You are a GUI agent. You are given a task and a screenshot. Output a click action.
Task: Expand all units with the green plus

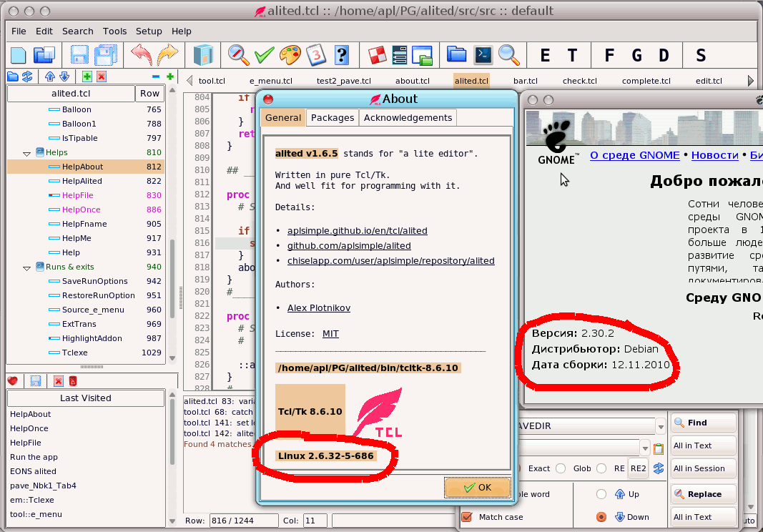point(169,77)
